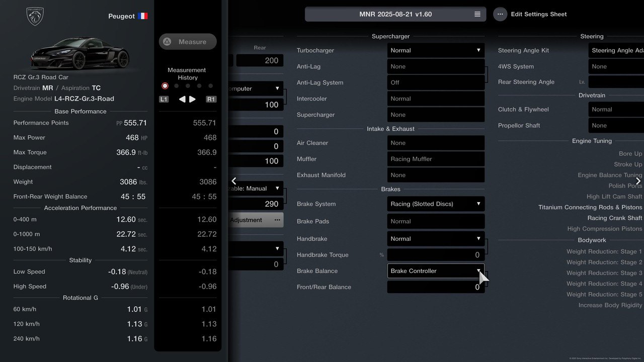The height and width of the screenshot is (362, 644).
Task: Click the Peugeot RCZ car thumbnail
Action: tap(79, 53)
